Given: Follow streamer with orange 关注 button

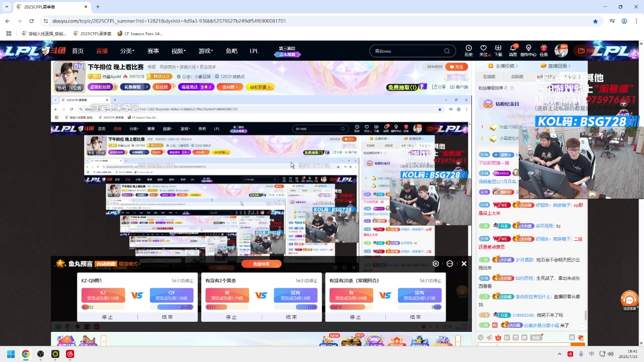Looking at the screenshot, I should click(457, 66).
